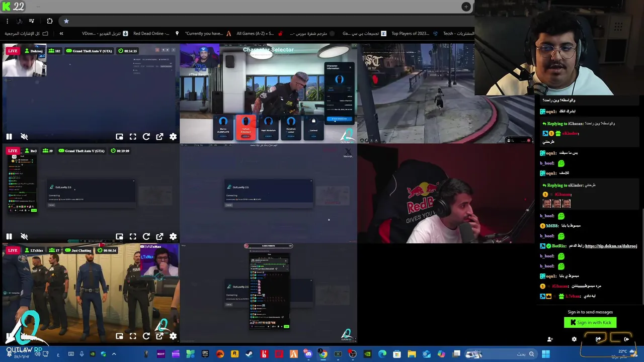The width and height of the screenshot is (644, 362).
Task: Open Discord from the taskbar
Action: coord(308,354)
